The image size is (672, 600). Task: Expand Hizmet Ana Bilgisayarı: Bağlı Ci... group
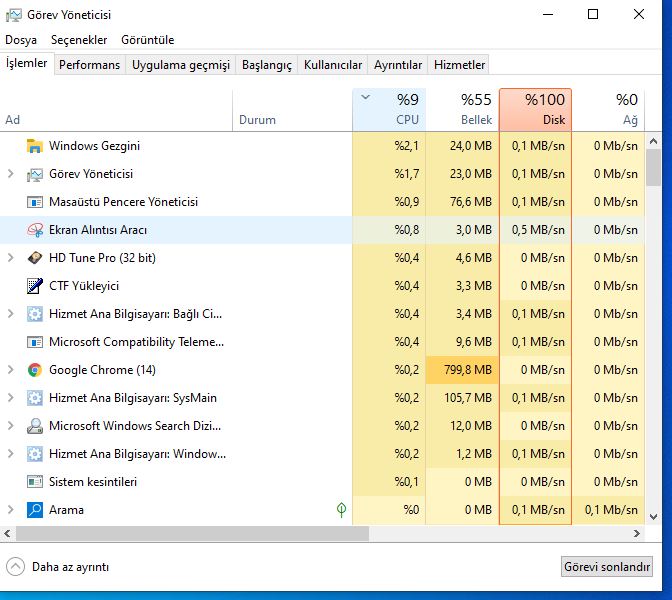click(11, 314)
